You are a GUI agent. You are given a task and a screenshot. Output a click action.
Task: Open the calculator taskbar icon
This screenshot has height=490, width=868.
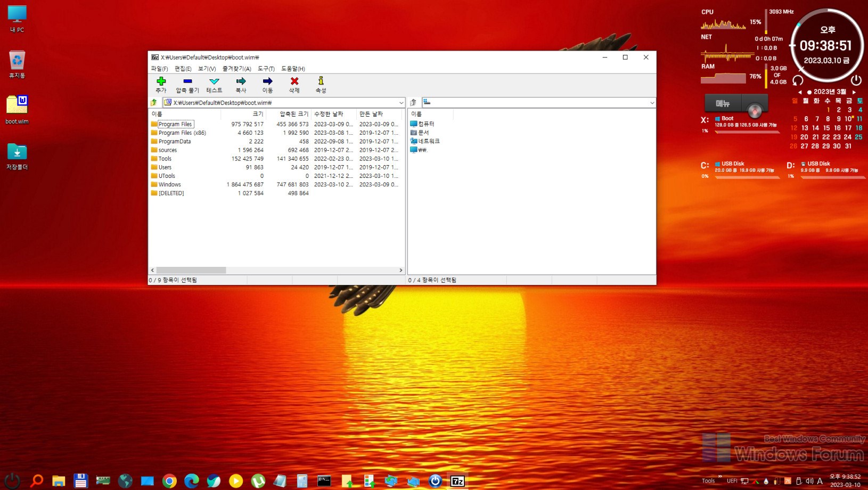tap(302, 481)
